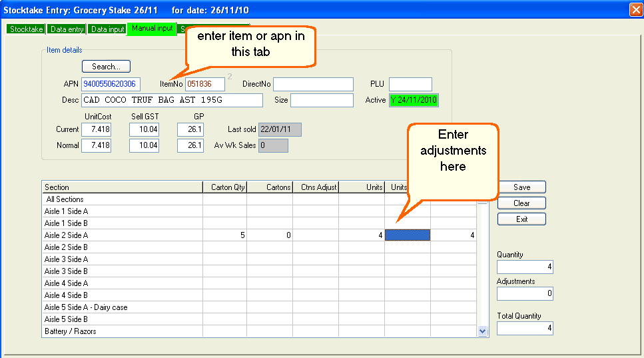The width and height of the screenshot is (644, 358).
Task: Click the APN input field
Action: pyautogui.click(x=111, y=84)
